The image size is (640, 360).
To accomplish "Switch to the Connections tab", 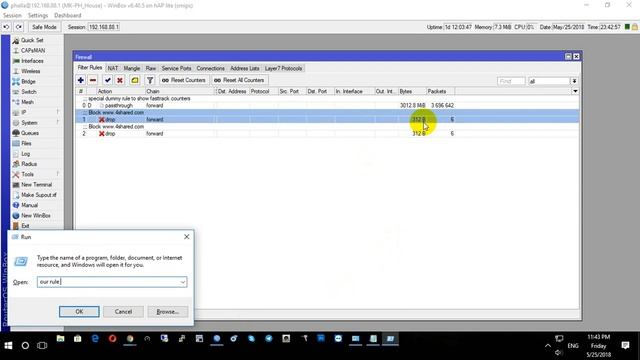I will pyautogui.click(x=211, y=69).
